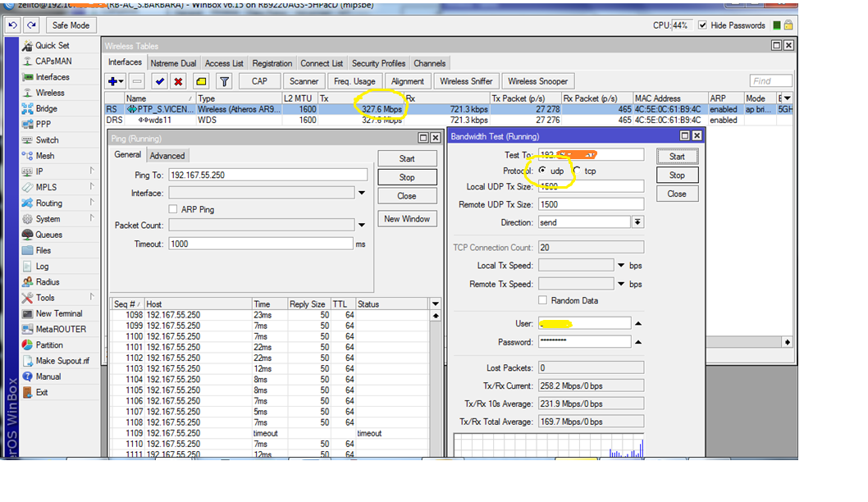868x502 pixels.
Task: Click the Ping To address field
Action: (x=267, y=175)
